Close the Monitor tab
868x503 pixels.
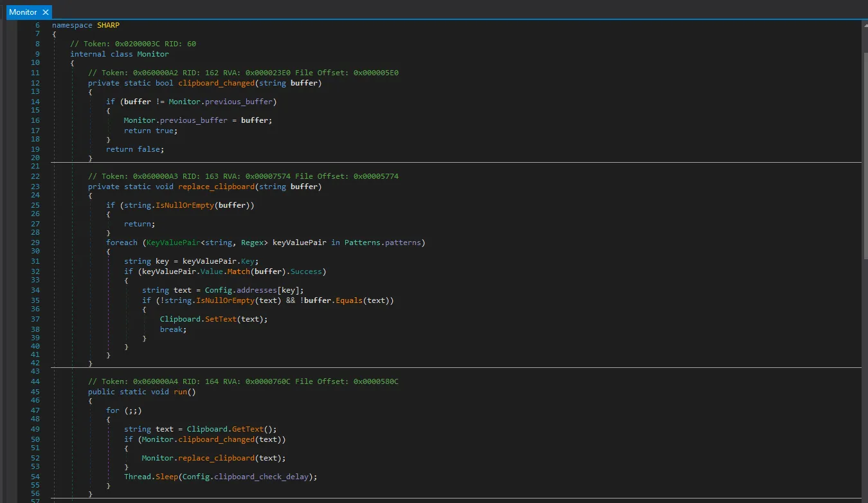pyautogui.click(x=46, y=12)
